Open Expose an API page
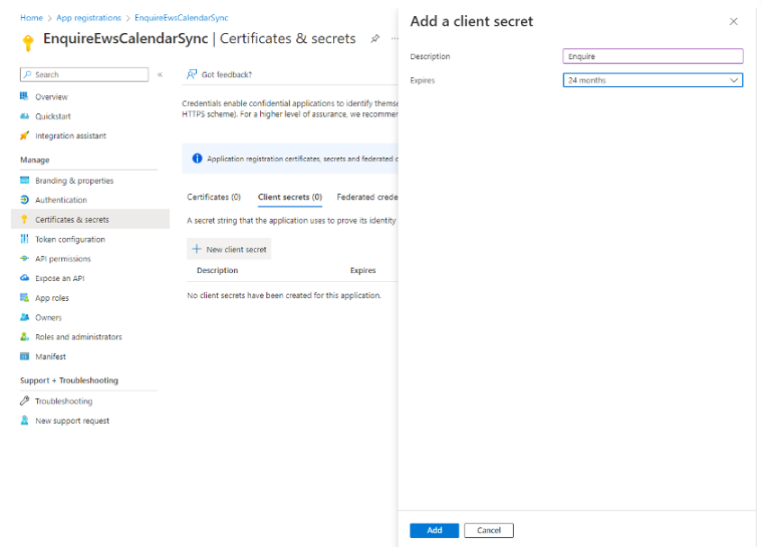Image resolution: width=762 pixels, height=549 pixels. (60, 278)
